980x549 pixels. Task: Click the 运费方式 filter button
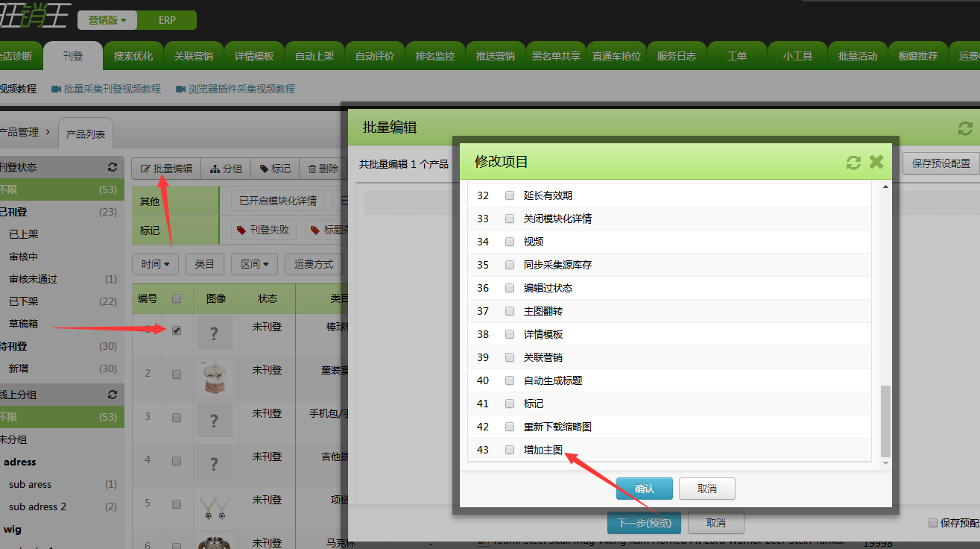[313, 264]
